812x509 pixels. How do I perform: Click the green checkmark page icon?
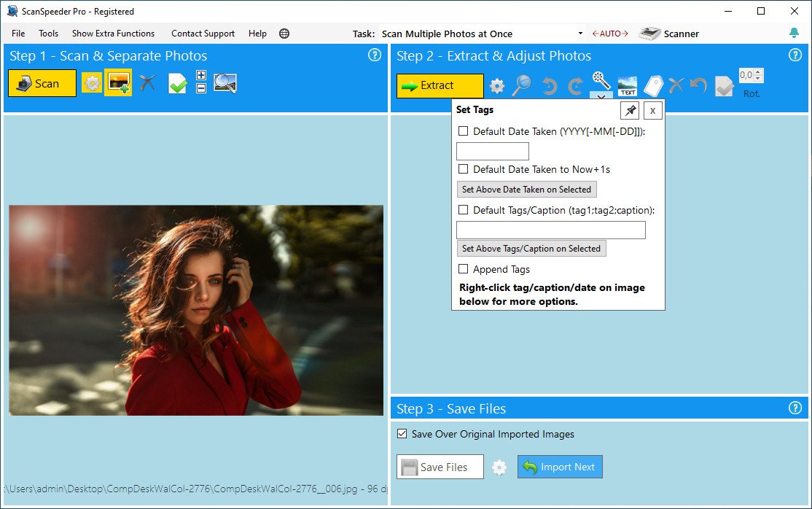point(178,83)
